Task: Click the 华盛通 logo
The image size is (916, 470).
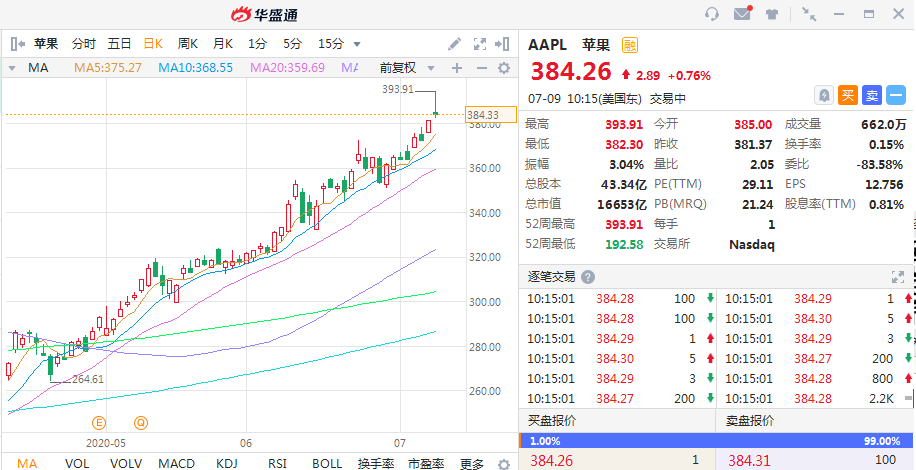Action: coord(264,15)
